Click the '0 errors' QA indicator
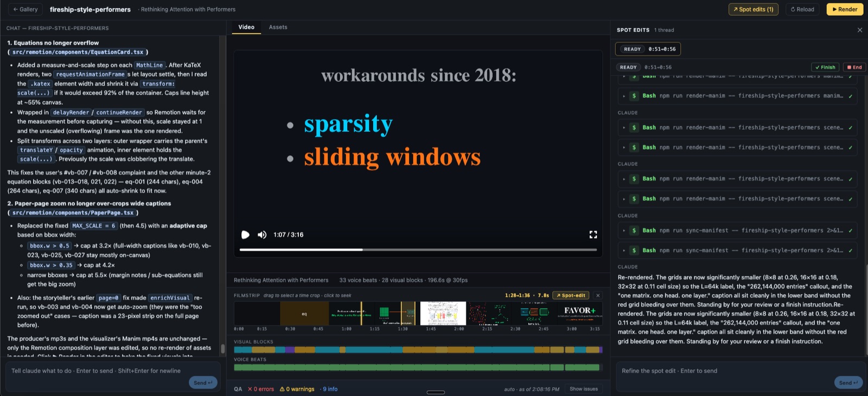 261,389
